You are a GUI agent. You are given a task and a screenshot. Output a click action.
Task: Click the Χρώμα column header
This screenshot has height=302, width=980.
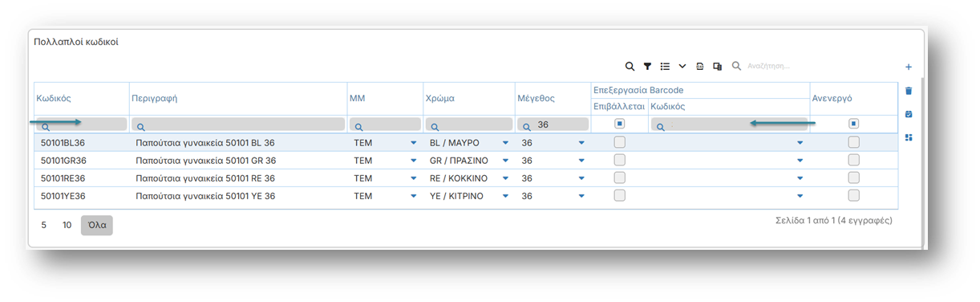439,98
